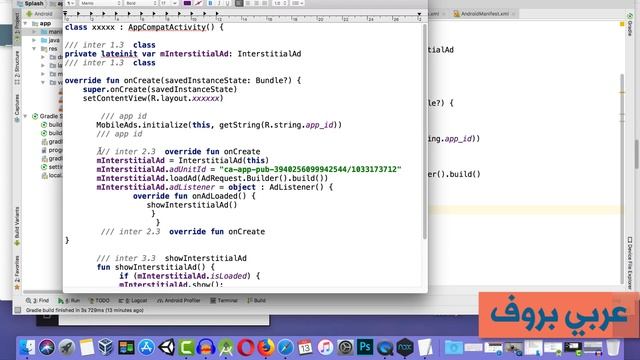
Task: Open the Favorites side tab
Action: coord(17,273)
